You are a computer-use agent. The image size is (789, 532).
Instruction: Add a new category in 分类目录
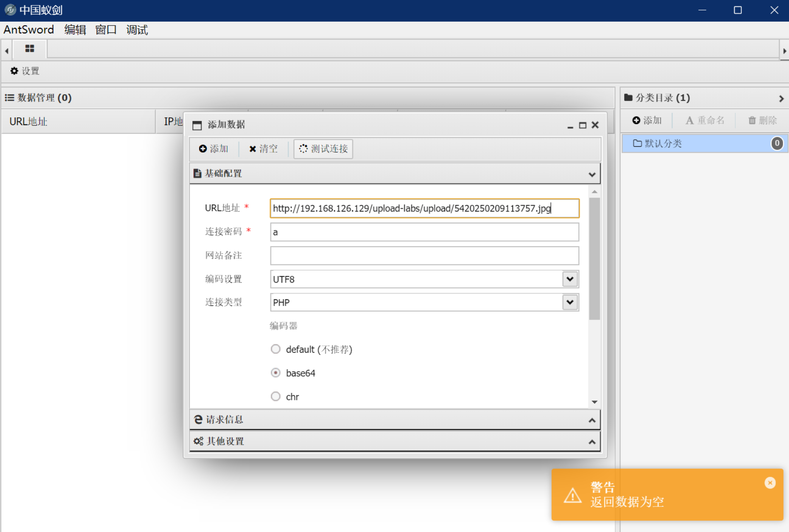[x=647, y=120]
